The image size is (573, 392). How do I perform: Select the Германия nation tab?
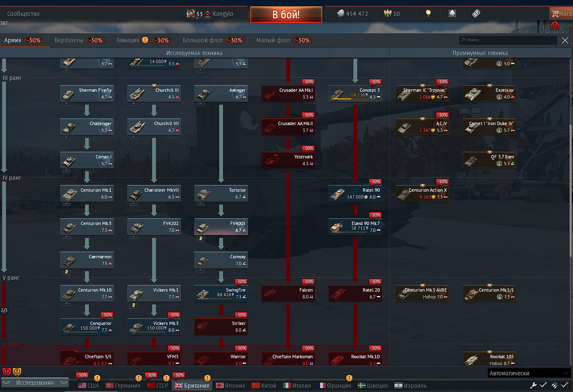[123, 386]
